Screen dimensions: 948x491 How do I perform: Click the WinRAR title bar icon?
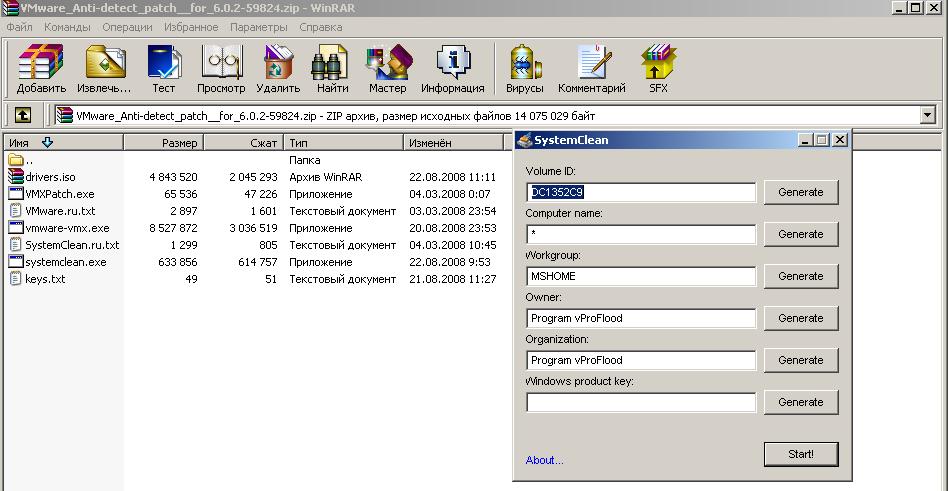tap(10, 8)
